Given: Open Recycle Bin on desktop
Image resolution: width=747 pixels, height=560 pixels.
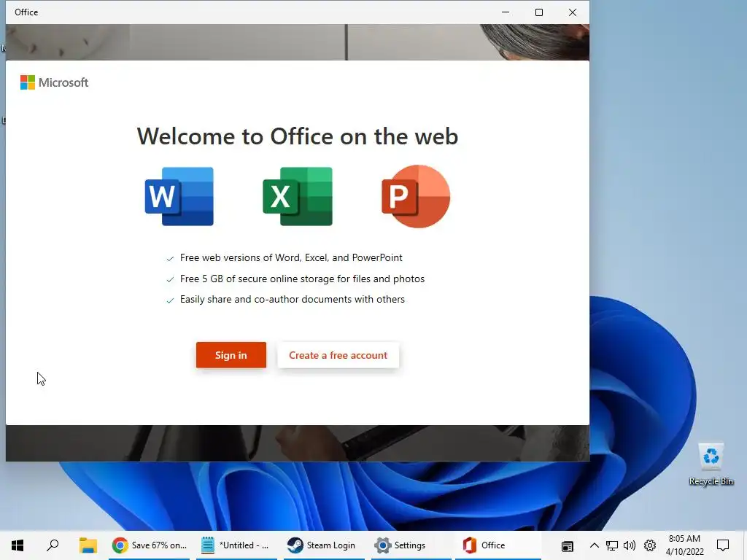Looking at the screenshot, I should (x=711, y=464).
